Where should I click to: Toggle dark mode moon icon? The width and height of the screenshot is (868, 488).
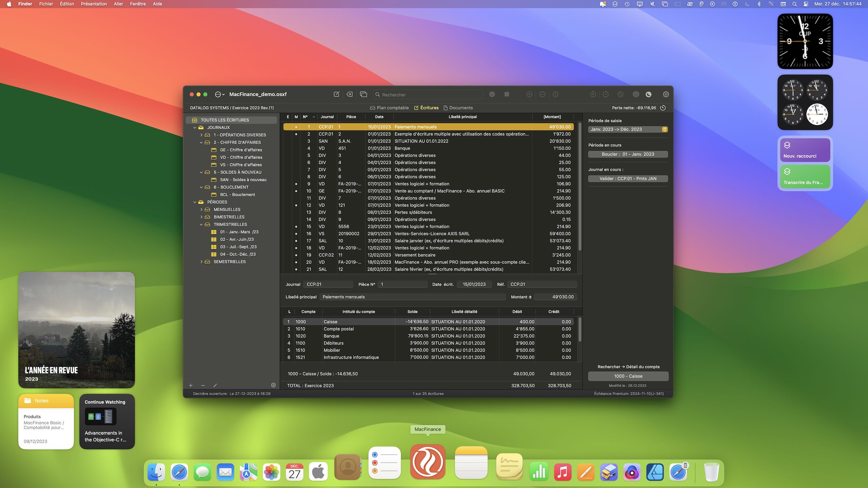tap(649, 94)
